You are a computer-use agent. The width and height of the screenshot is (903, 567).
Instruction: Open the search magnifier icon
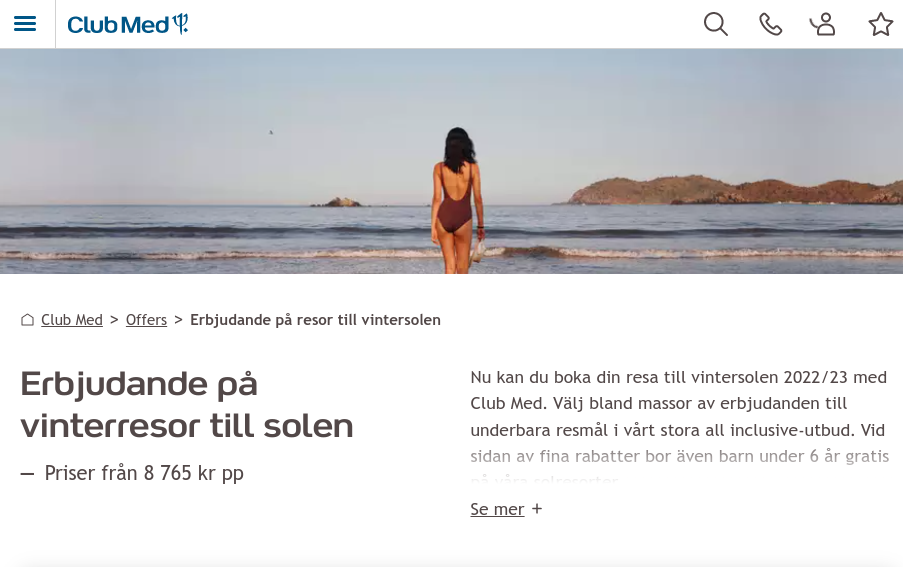pyautogui.click(x=716, y=24)
